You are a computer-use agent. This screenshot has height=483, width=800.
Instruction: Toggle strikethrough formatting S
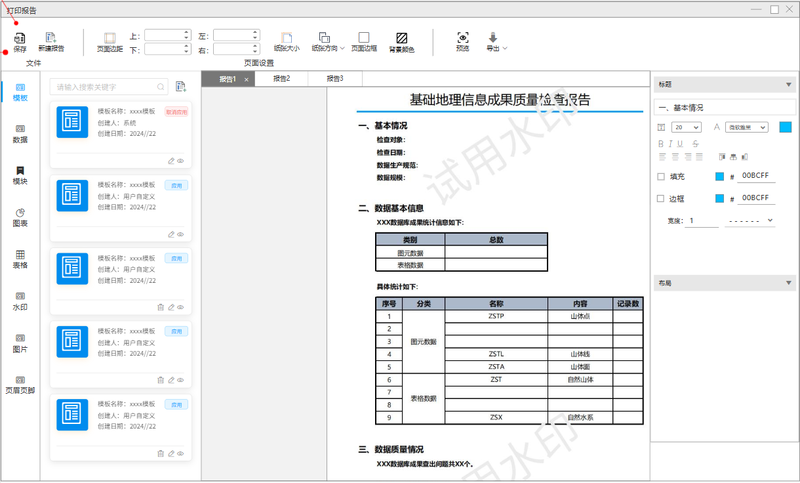[695, 144]
